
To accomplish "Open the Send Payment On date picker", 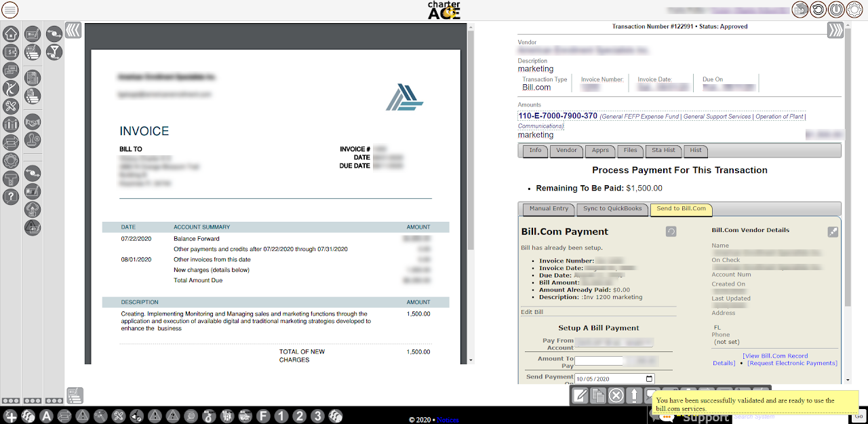I will [x=649, y=379].
